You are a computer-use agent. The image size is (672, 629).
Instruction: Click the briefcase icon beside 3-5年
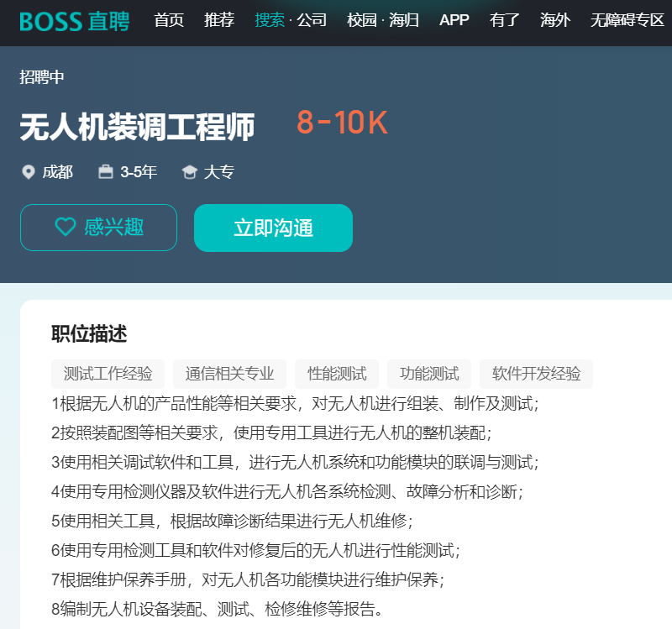106,172
